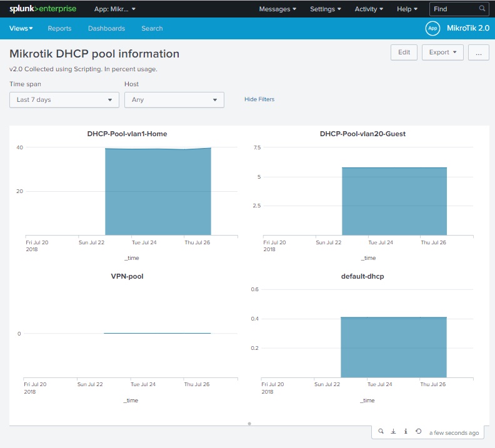This screenshot has width=495, height=448.
Task: Refresh the panel with the reload icon
Action: pos(419,431)
